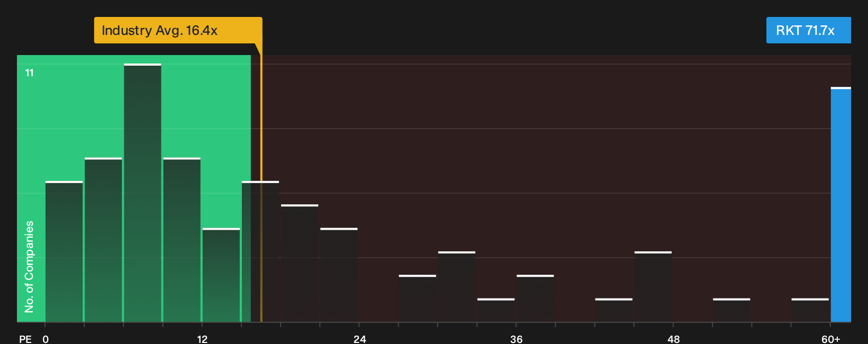Click the 'No. of Companies' axis title
Image resolution: width=868 pixels, height=344 pixels.
point(29,266)
